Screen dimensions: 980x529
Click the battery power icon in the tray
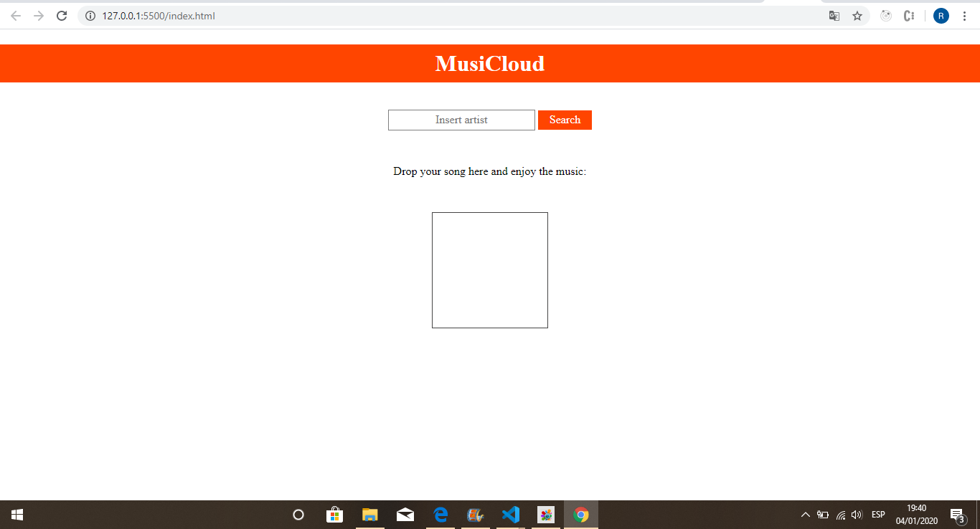tap(823, 515)
